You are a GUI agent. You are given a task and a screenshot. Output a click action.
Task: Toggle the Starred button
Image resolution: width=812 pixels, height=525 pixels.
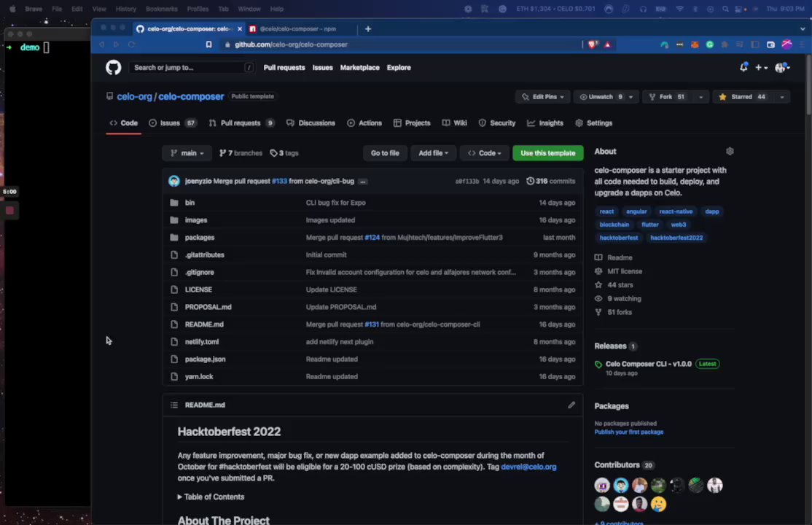click(742, 97)
